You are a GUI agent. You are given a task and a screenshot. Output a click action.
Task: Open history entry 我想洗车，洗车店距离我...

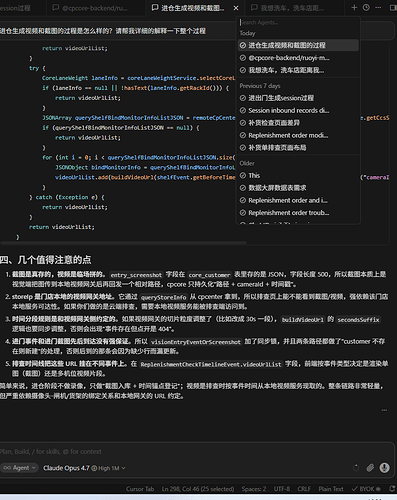coord(298,70)
